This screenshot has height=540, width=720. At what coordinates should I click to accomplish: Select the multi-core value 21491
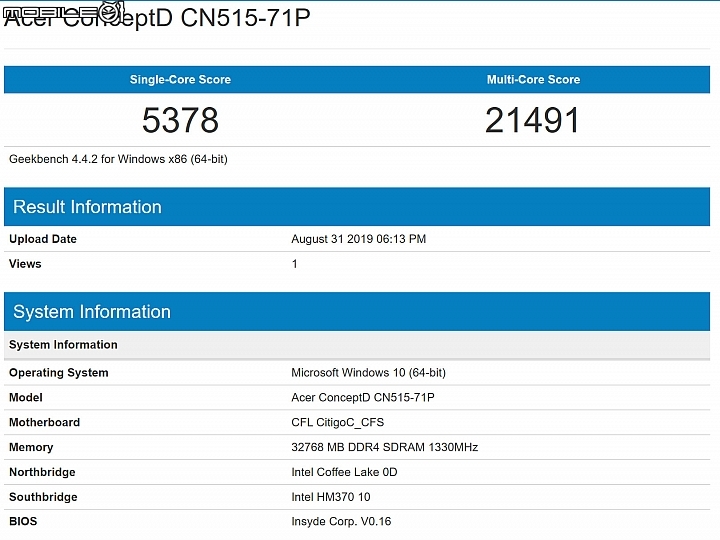pos(533,120)
